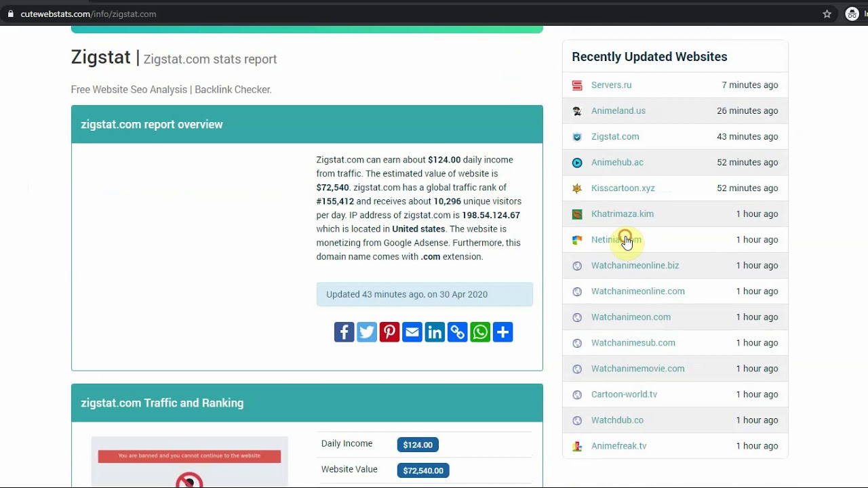Open Watchanimeonline.biz link

pyautogui.click(x=635, y=265)
